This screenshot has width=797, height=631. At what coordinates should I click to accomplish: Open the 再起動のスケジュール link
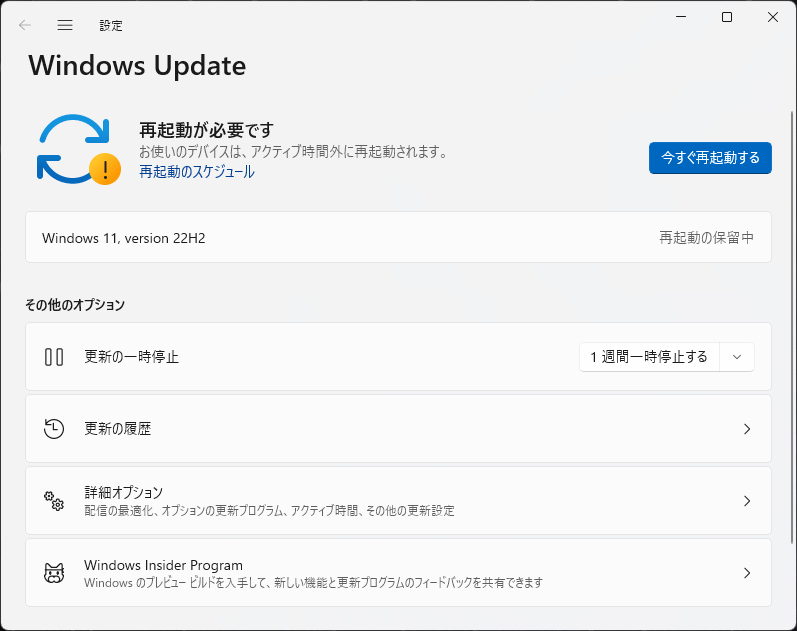pos(197,172)
